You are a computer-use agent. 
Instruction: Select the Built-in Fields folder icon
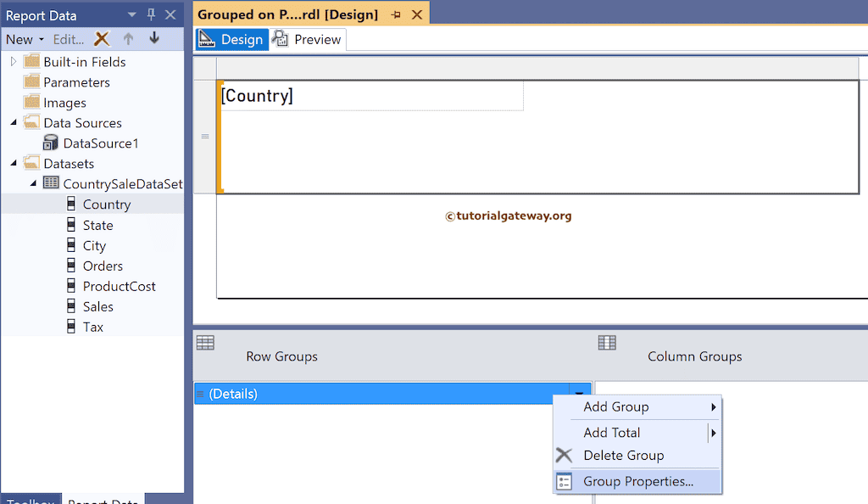(x=31, y=61)
